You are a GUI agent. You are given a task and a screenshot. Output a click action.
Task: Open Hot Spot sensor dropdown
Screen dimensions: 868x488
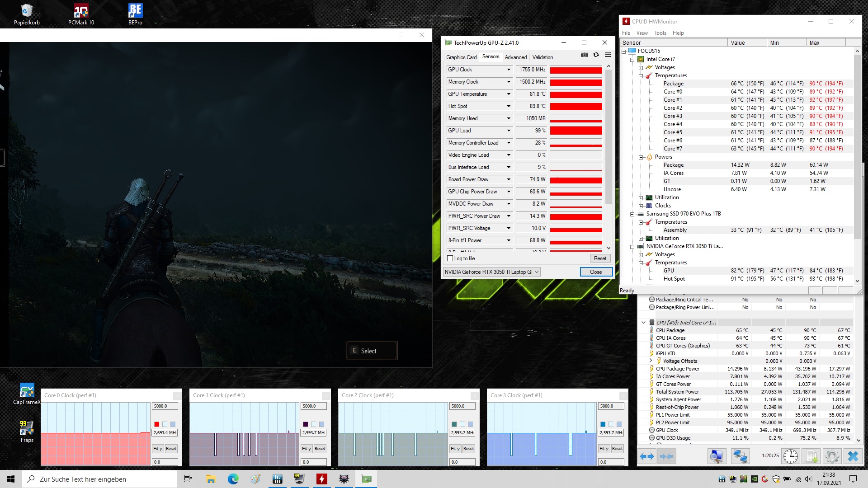pos(509,106)
